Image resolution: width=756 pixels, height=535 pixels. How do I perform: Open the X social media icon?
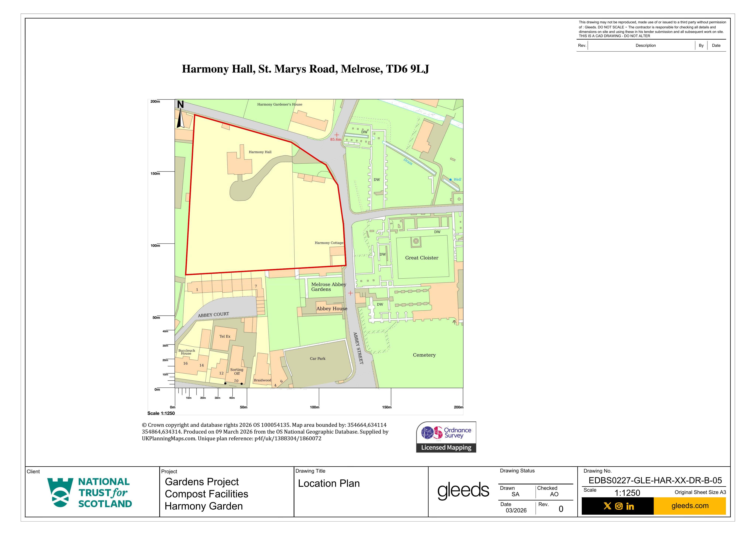[607, 506]
